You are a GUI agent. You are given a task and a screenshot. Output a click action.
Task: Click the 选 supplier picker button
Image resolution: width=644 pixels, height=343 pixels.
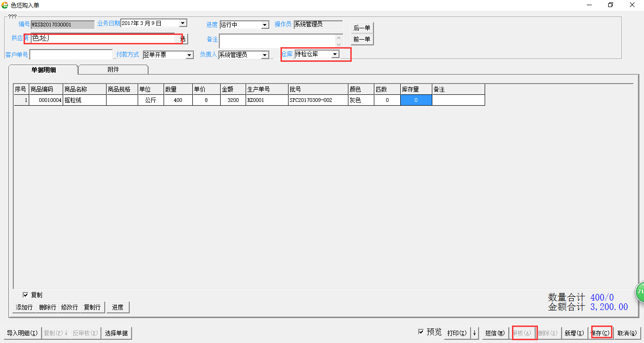[x=183, y=39]
